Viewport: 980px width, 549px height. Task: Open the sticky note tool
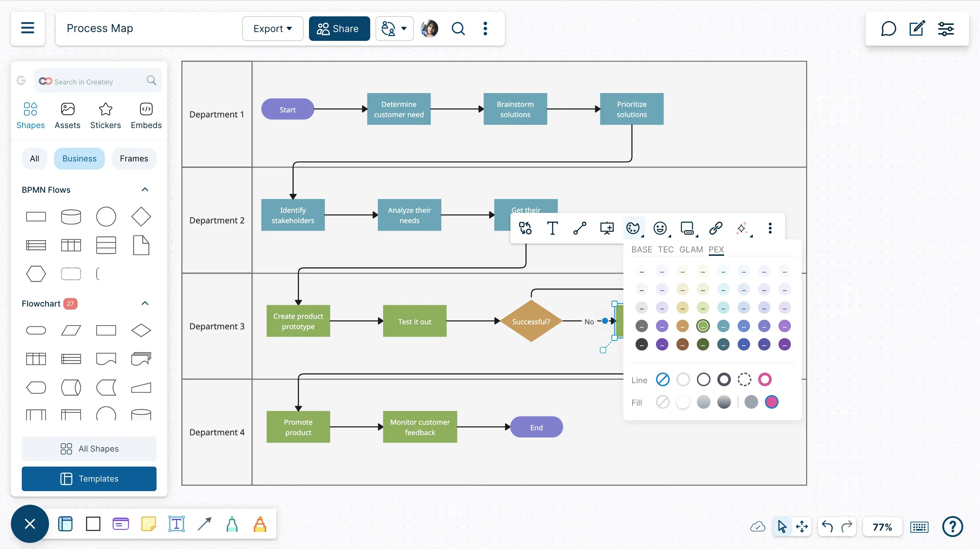(149, 524)
